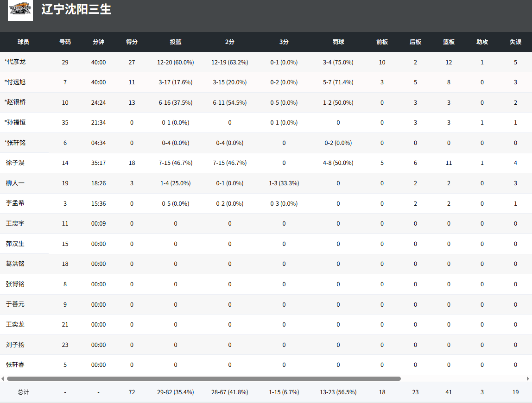Click the 分钟 column header
The image size is (532, 403).
pos(98,42)
